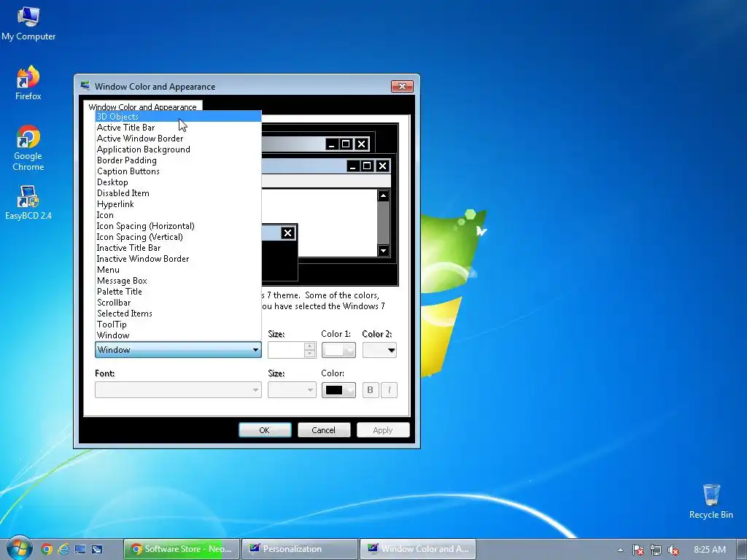
Task: Toggle the Bold font button
Action: point(370,390)
